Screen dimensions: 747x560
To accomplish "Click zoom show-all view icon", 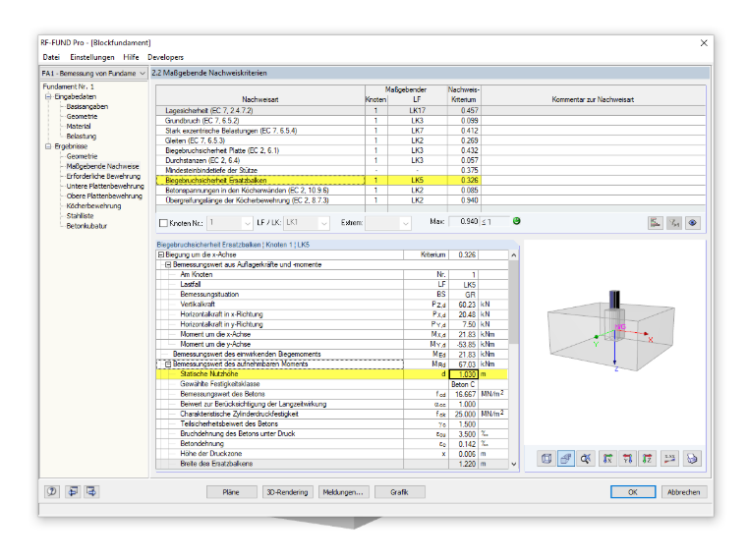I will pos(586,459).
